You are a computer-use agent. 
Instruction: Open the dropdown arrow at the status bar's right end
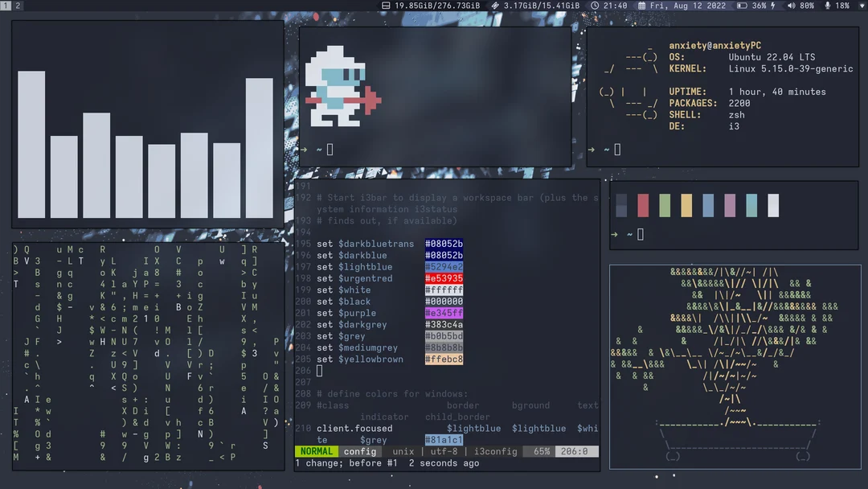[862, 5]
